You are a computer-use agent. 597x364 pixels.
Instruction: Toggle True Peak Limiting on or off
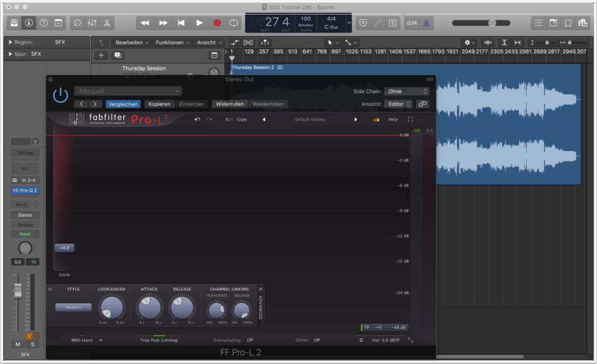159,340
